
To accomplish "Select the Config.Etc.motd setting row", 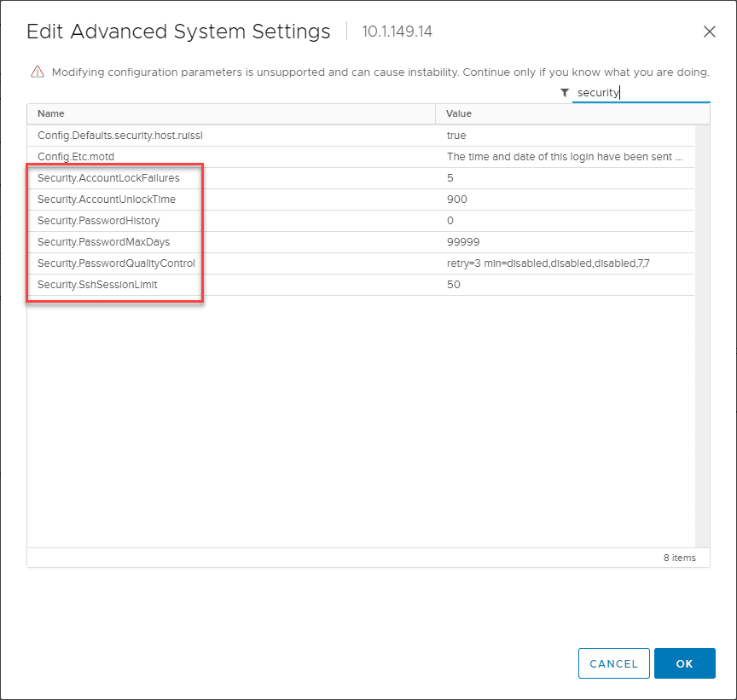I will point(76,157).
